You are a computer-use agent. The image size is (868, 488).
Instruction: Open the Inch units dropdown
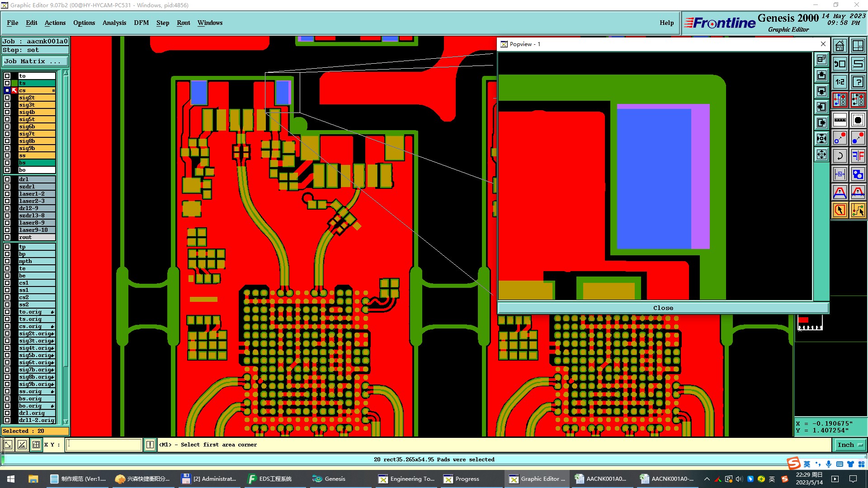850,445
